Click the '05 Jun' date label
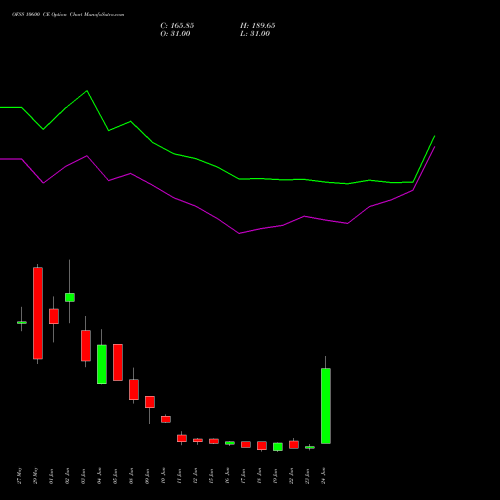 [x=115, y=476]
